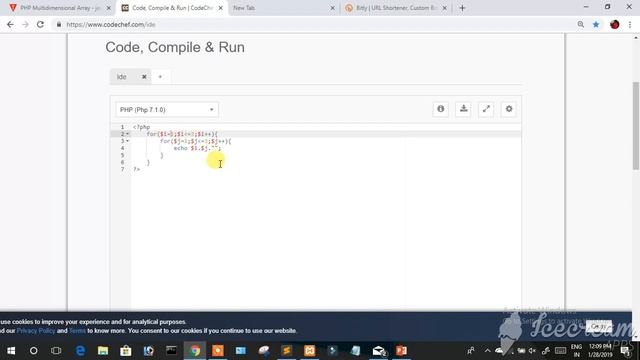Screen dimensions: 640x360
Task: Open the IDE info icon
Action: (x=440, y=109)
